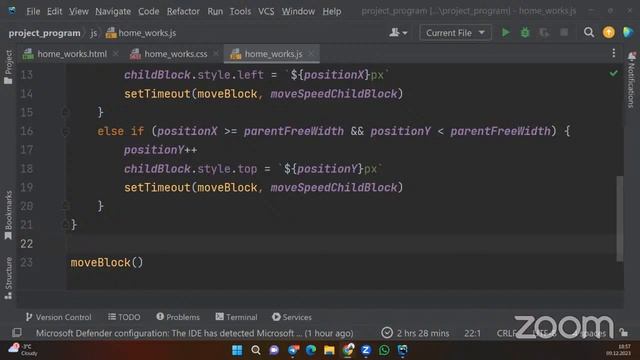Open the View menu

pyautogui.click(x=78, y=11)
